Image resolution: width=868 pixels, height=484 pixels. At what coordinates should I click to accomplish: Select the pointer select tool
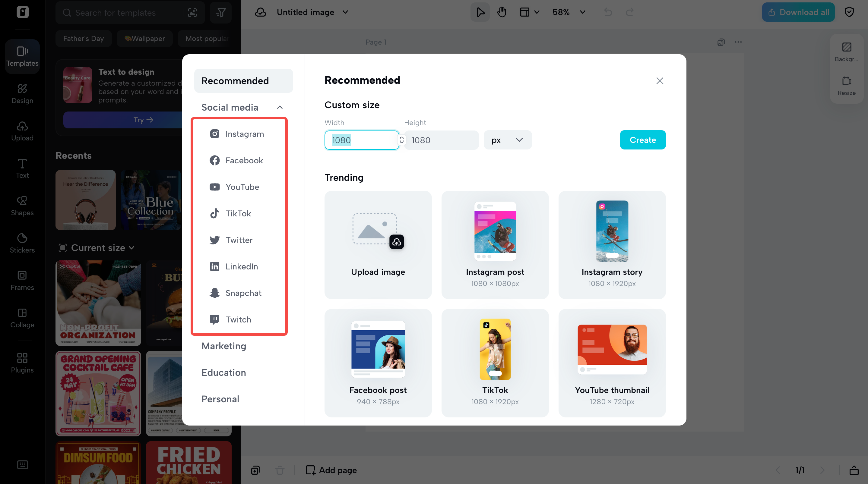click(x=480, y=12)
